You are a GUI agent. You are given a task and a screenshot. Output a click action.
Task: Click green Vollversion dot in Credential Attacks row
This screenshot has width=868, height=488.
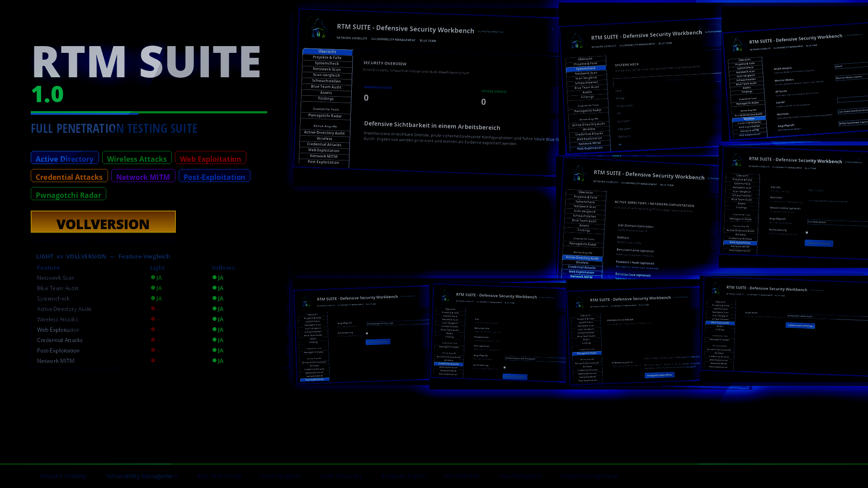click(x=214, y=340)
